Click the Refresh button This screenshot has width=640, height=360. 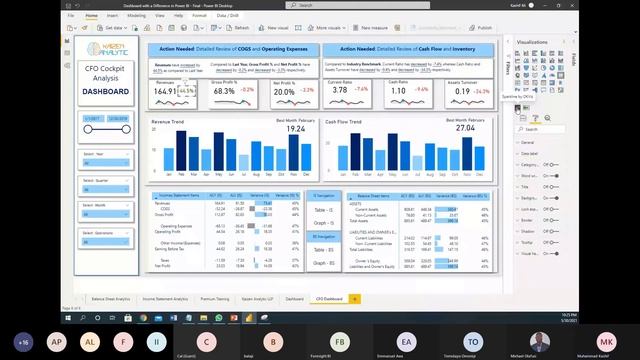point(238,28)
